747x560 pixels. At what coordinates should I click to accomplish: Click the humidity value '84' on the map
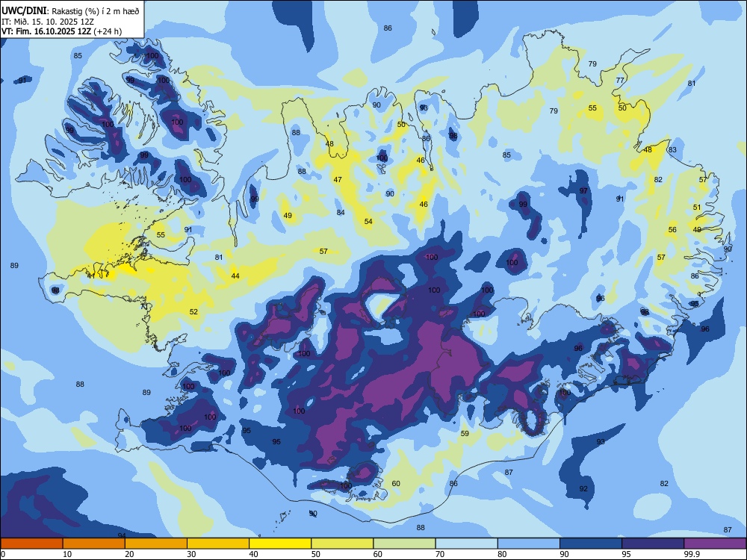click(341, 212)
